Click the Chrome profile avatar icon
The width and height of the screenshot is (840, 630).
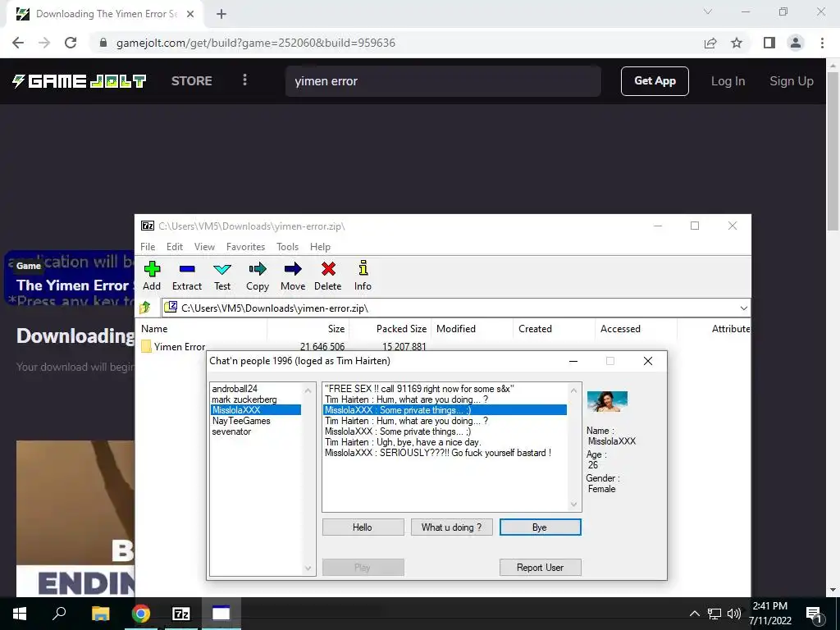point(796,43)
